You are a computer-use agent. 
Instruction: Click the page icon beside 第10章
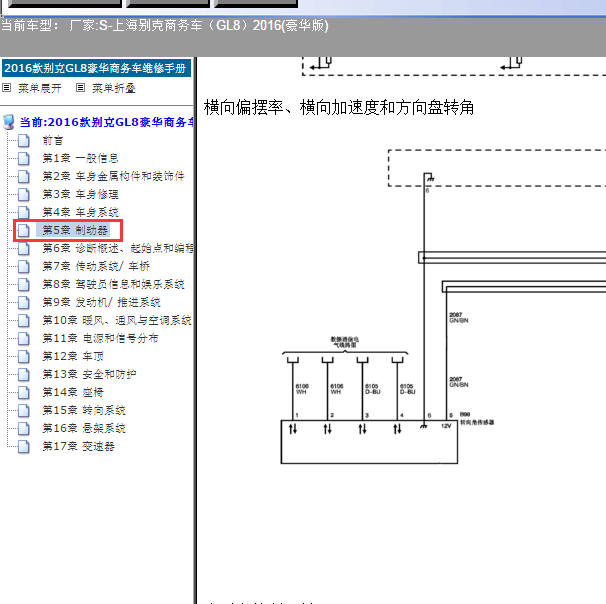point(24,321)
